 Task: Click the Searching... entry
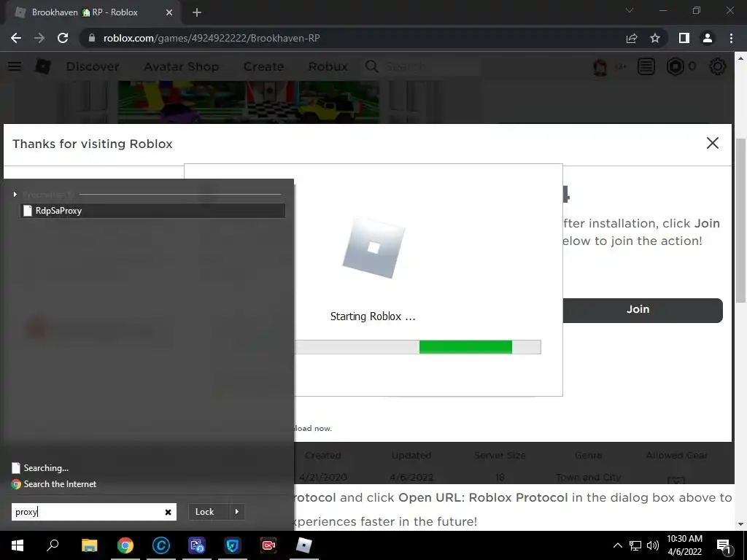40,467
